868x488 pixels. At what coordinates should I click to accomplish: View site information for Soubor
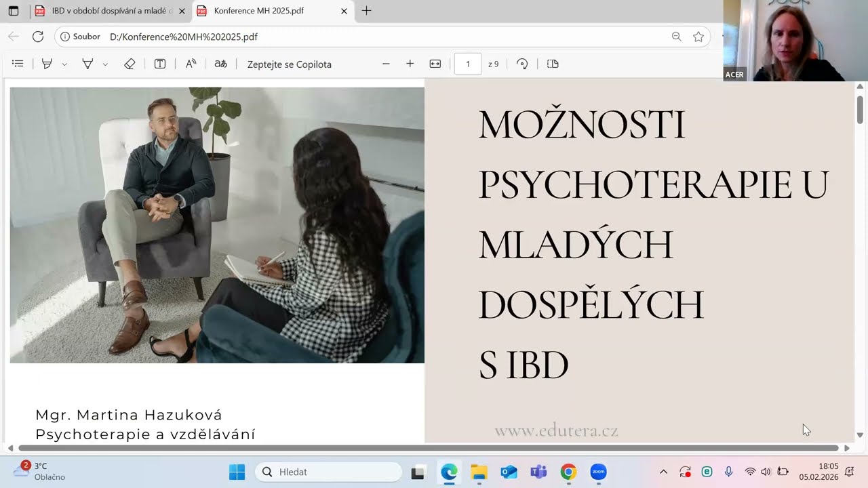tap(80, 37)
